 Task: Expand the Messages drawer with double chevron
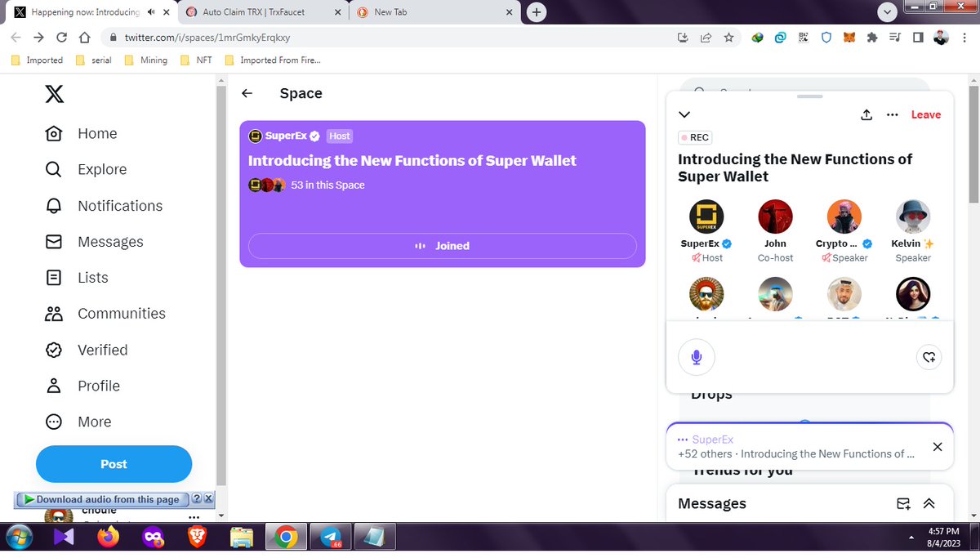click(929, 503)
